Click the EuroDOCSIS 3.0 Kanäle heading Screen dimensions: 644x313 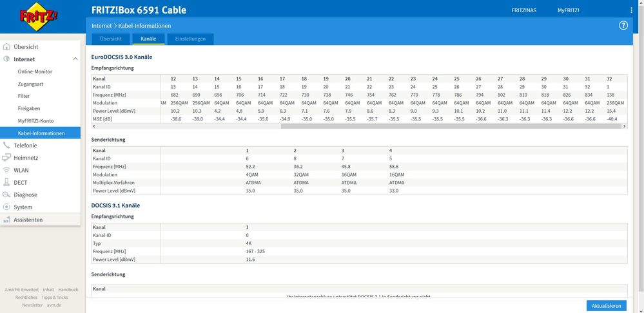pyautogui.click(x=122, y=57)
